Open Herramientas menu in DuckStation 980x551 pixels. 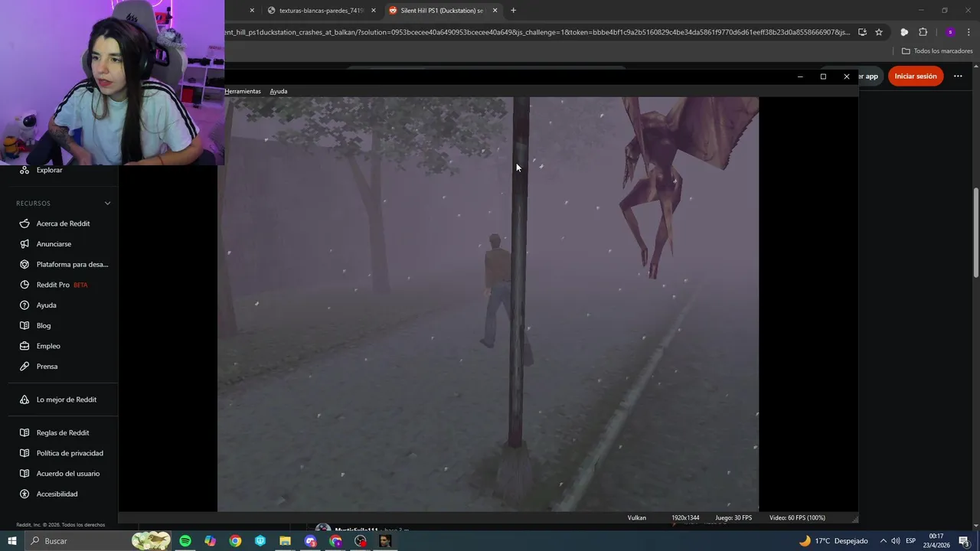point(243,91)
